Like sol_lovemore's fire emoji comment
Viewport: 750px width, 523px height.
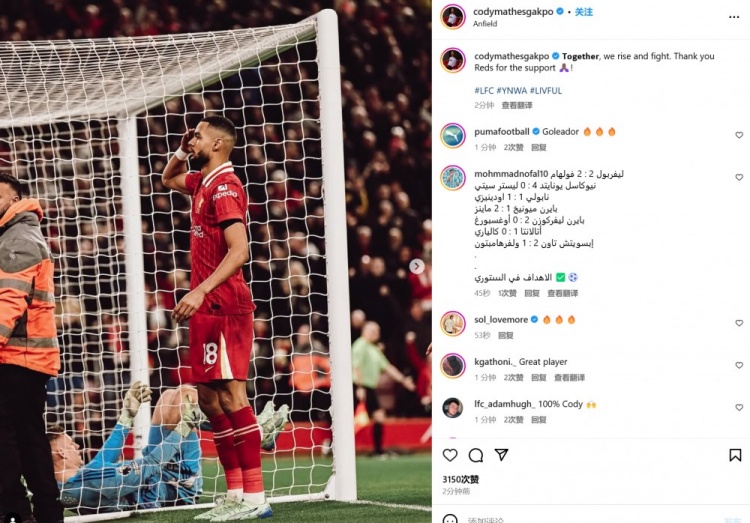click(x=739, y=323)
